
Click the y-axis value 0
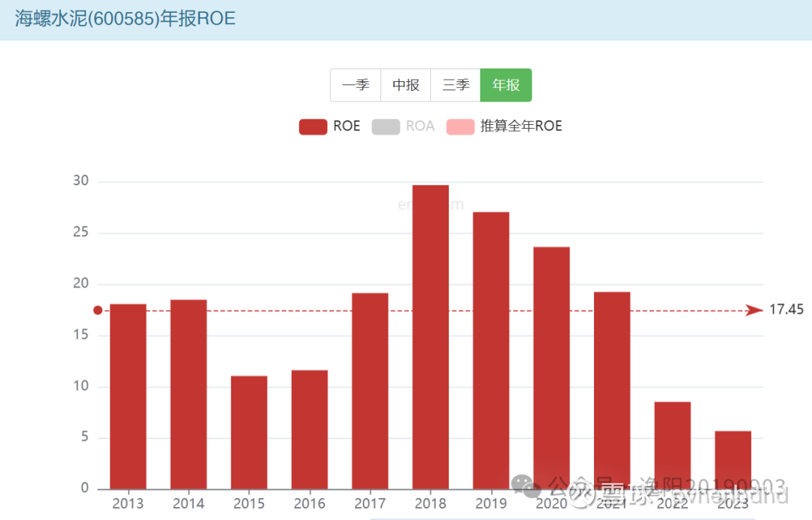coord(84,488)
